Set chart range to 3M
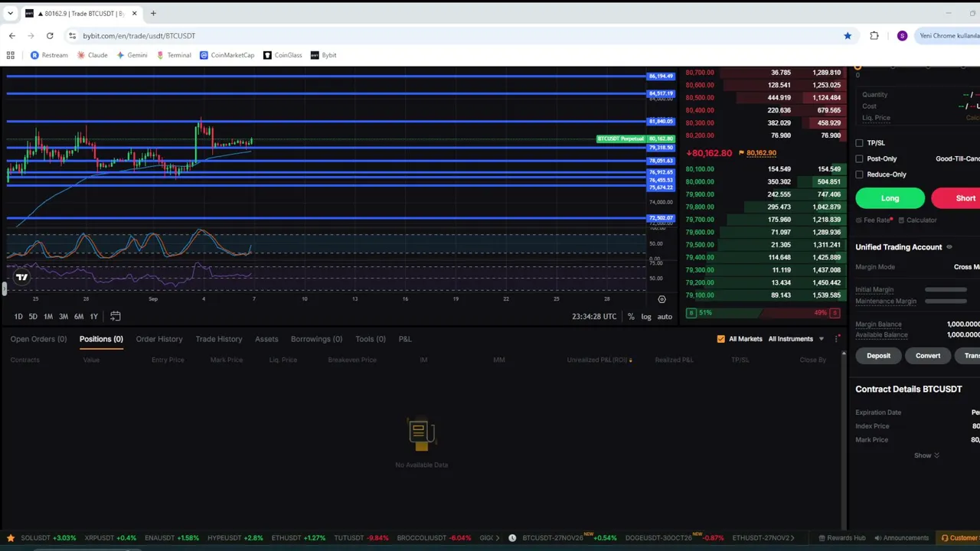Screen dimensions: 980x551 [64, 317]
